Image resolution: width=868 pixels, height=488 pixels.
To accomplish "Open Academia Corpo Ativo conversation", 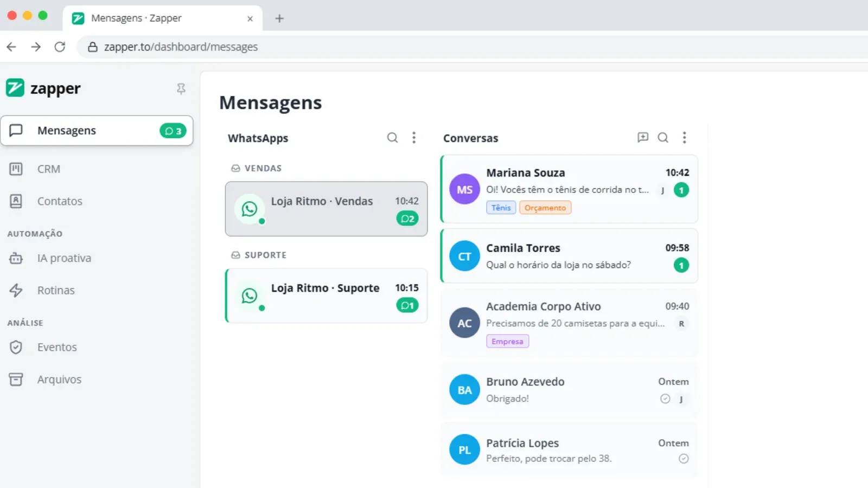I will [569, 323].
